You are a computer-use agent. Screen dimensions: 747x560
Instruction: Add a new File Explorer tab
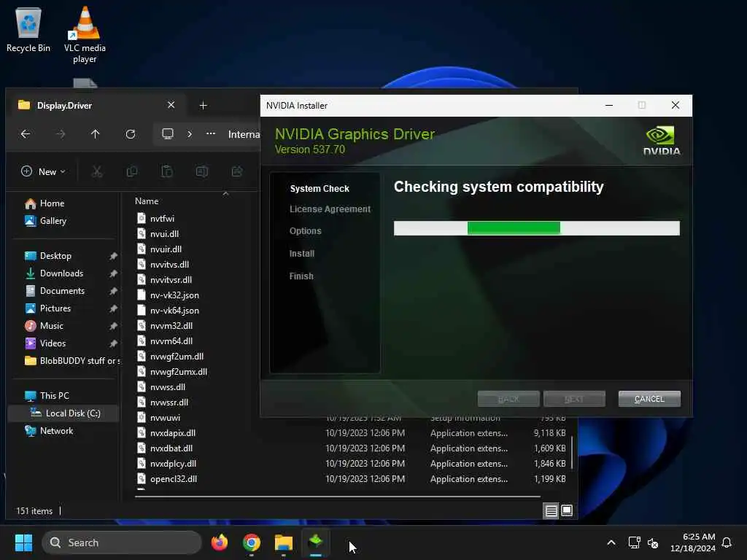tap(203, 106)
